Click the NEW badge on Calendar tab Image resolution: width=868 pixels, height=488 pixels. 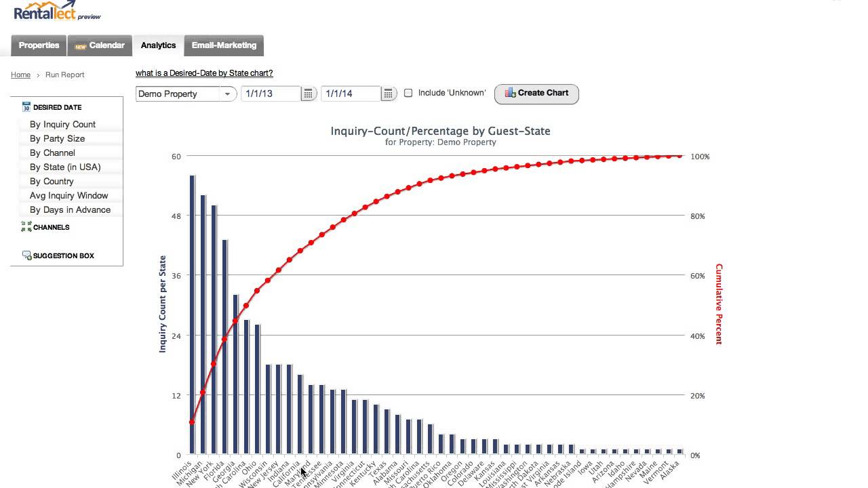point(81,46)
